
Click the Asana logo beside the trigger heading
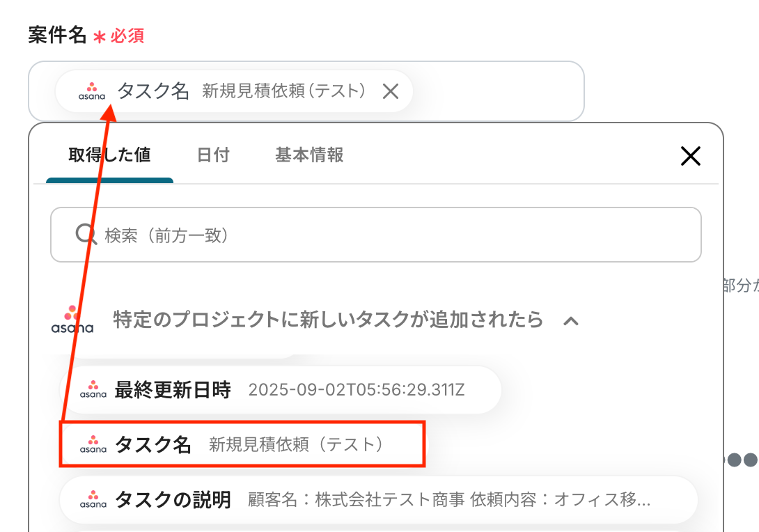coord(72,320)
